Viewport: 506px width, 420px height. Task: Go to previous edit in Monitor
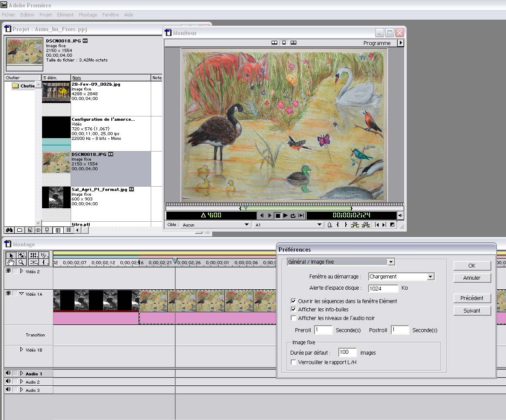click(376, 225)
